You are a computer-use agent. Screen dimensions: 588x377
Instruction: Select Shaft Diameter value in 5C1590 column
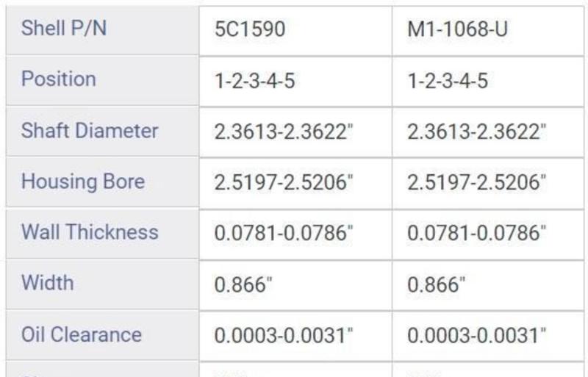point(284,132)
